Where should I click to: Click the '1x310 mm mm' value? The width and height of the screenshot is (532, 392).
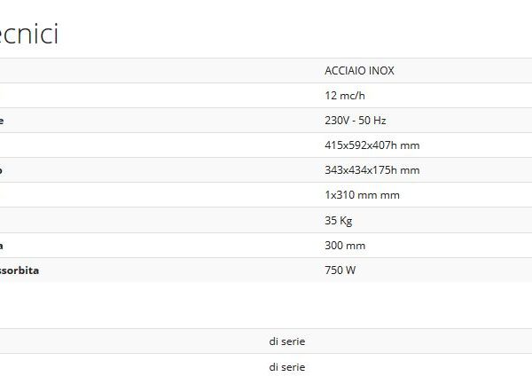(x=362, y=195)
